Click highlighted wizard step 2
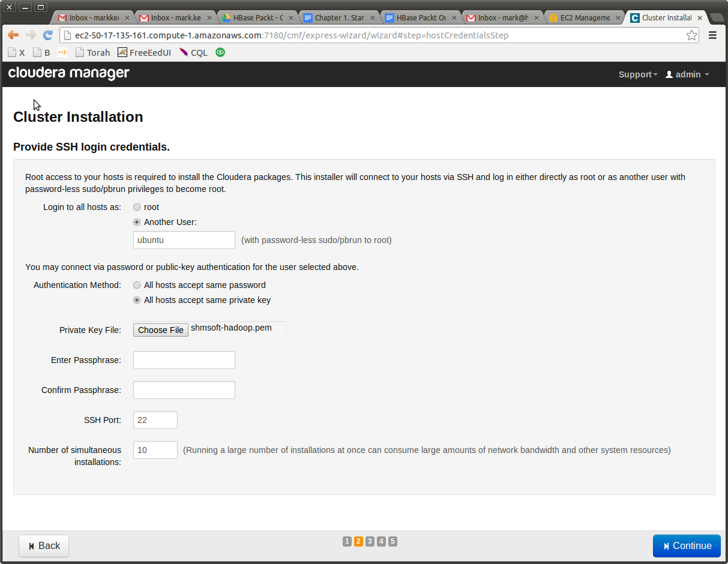This screenshot has height=564, width=728. tap(358, 542)
